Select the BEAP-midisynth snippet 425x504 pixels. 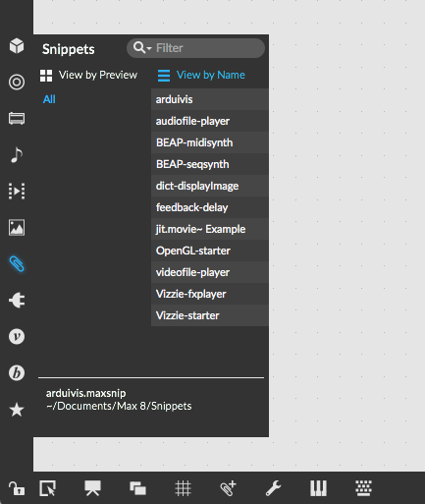210,142
